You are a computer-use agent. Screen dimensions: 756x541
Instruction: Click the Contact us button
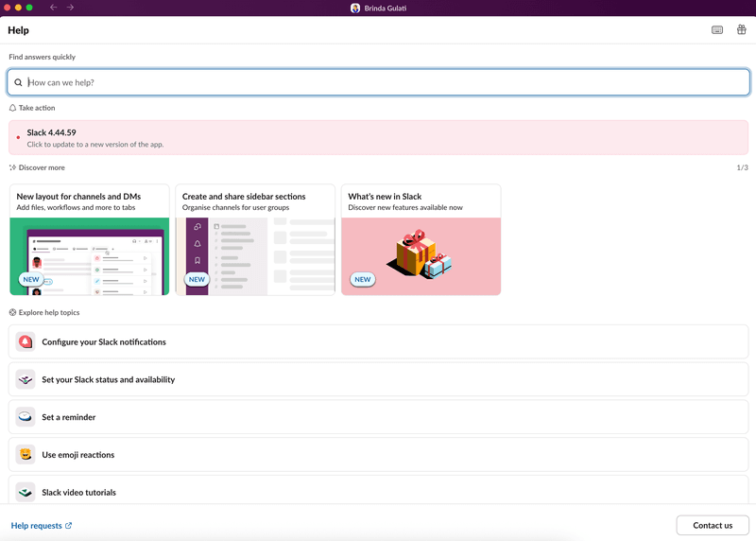(713, 526)
